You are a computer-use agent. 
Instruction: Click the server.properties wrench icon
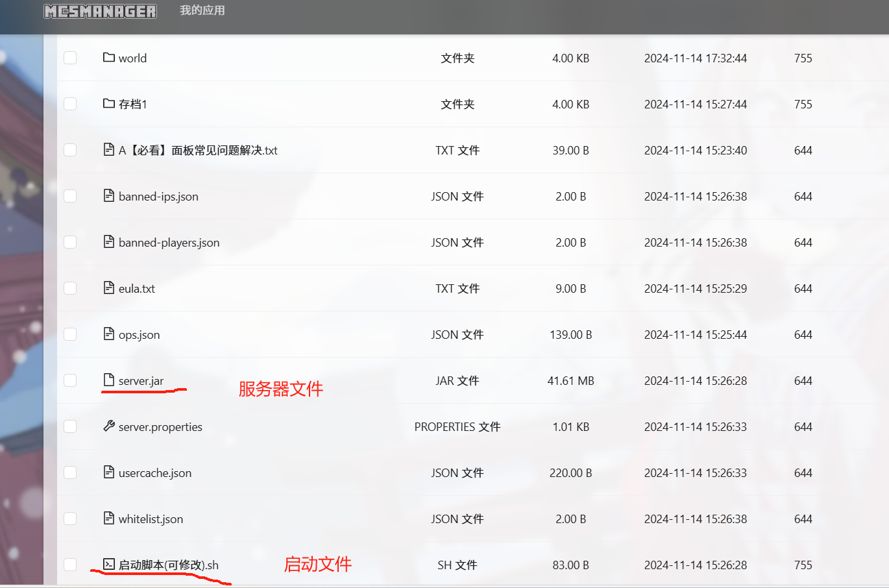(x=108, y=426)
